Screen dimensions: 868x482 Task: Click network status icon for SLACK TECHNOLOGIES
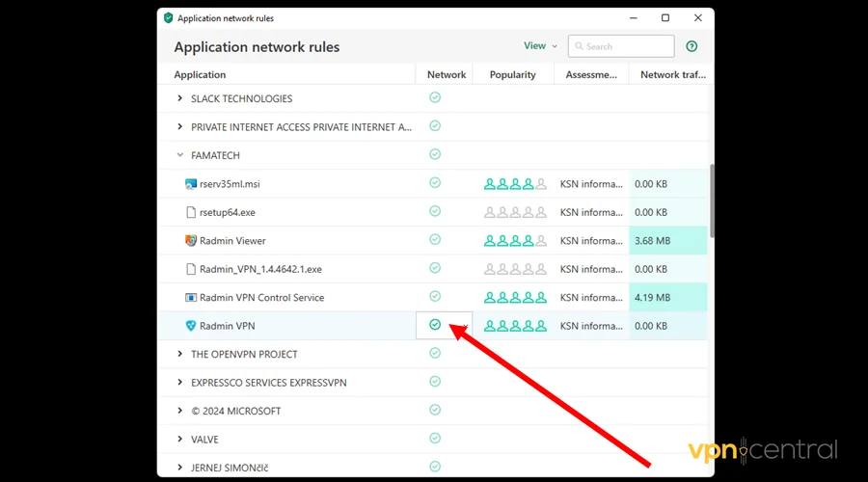(435, 97)
